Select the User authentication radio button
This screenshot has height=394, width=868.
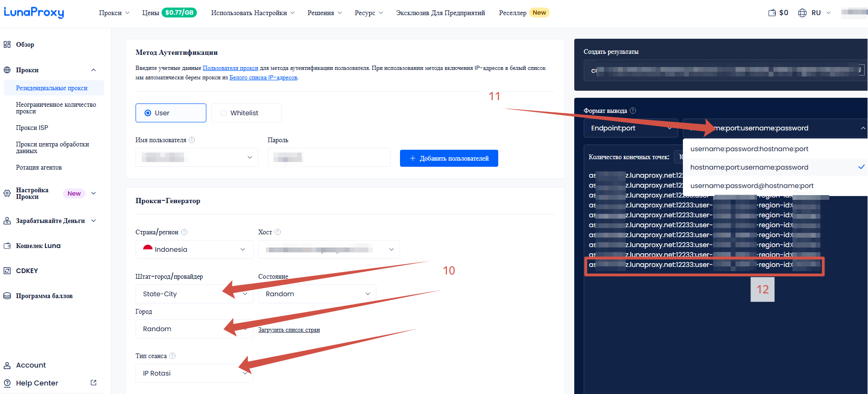148,113
